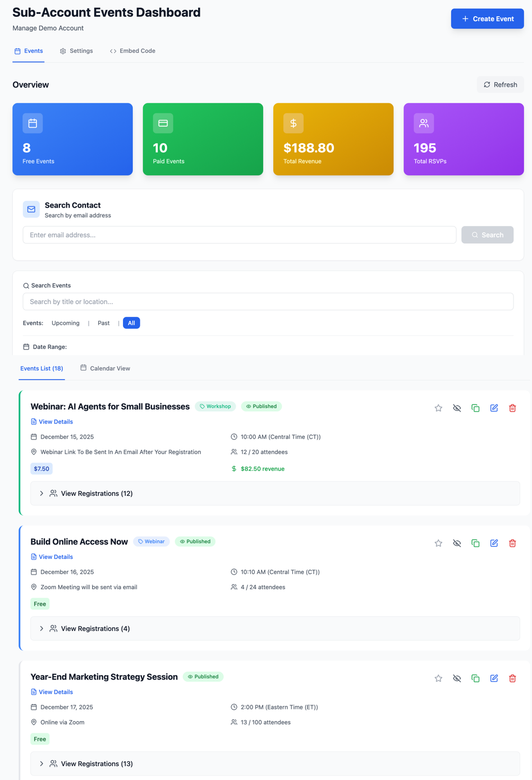532x780 pixels.
Task: Switch to Calendar View
Action: click(105, 369)
